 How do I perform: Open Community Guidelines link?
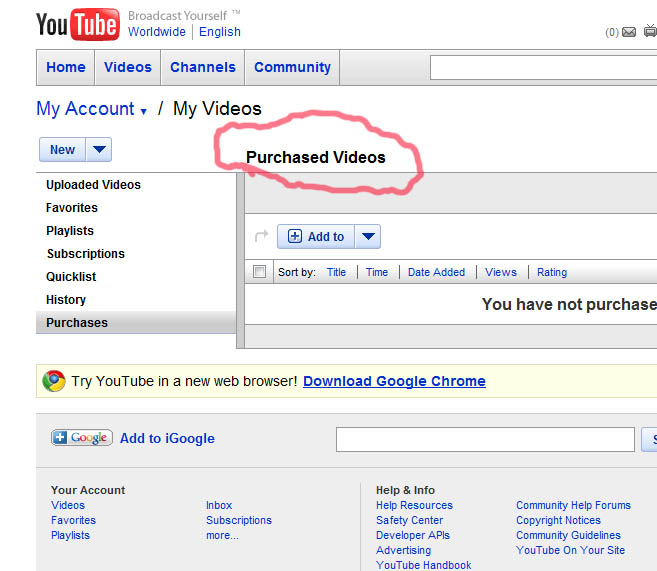568,535
